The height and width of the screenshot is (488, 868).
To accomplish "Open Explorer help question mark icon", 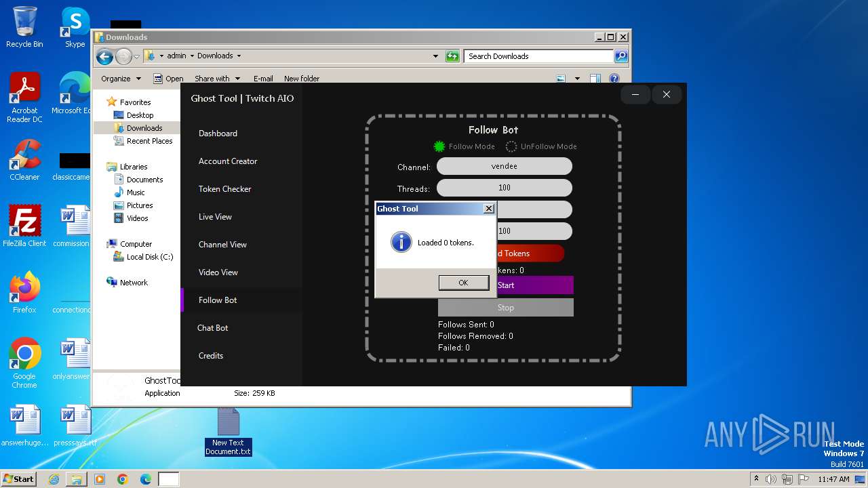I will pyautogui.click(x=614, y=79).
